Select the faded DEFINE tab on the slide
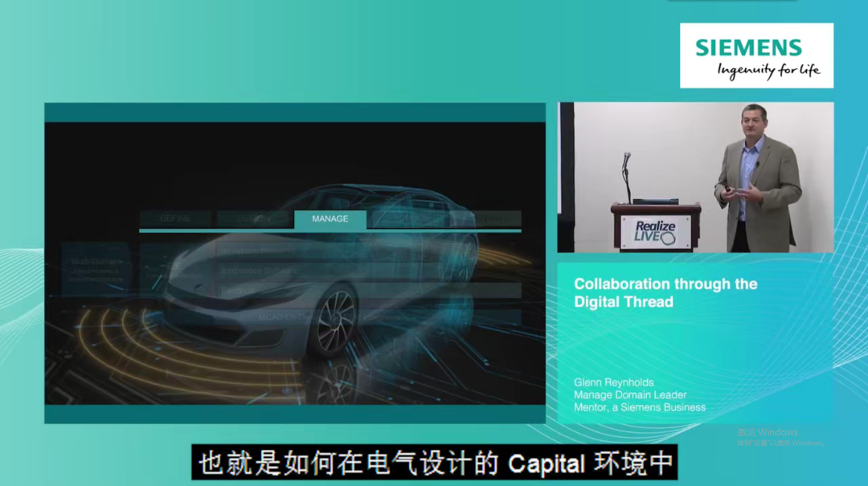This screenshot has height=486, width=868. [x=175, y=219]
